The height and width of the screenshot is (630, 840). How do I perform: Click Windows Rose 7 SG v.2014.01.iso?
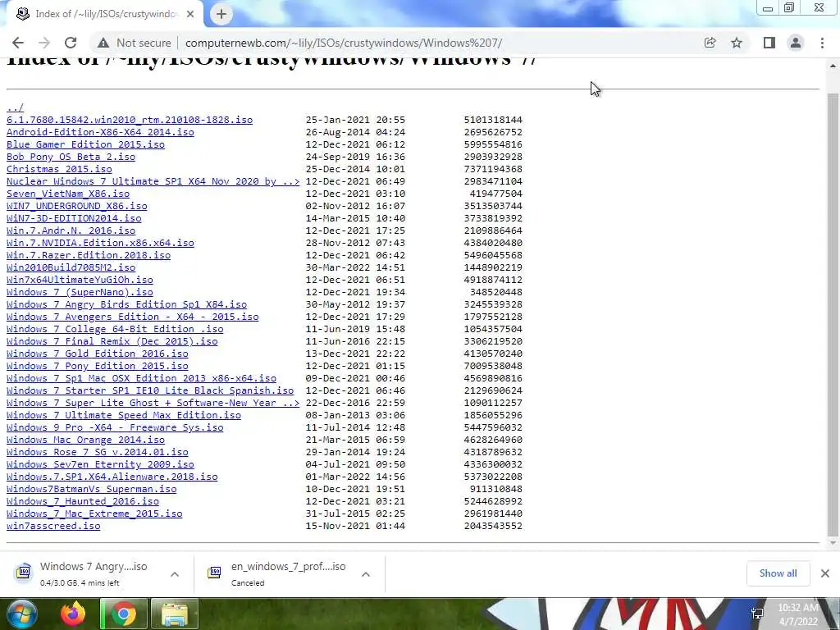[x=98, y=453]
